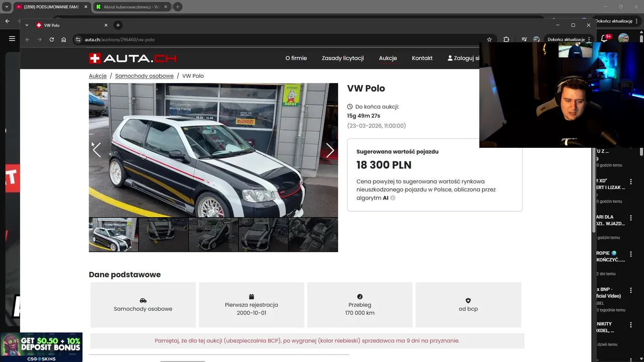The width and height of the screenshot is (644, 362).
Task: Click the gauge icon above Przebieg
Action: 360,297
